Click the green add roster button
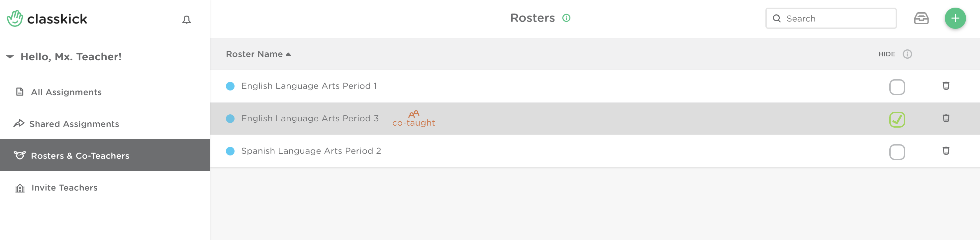980x240 pixels. click(x=955, y=18)
